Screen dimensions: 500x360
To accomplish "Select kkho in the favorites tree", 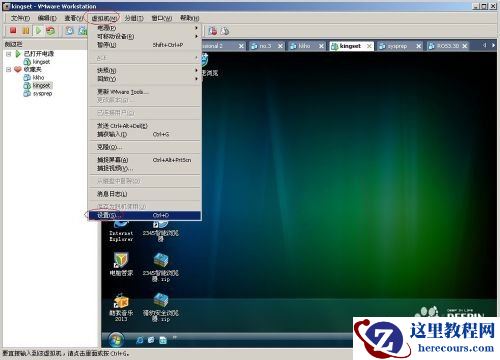I will point(38,77).
